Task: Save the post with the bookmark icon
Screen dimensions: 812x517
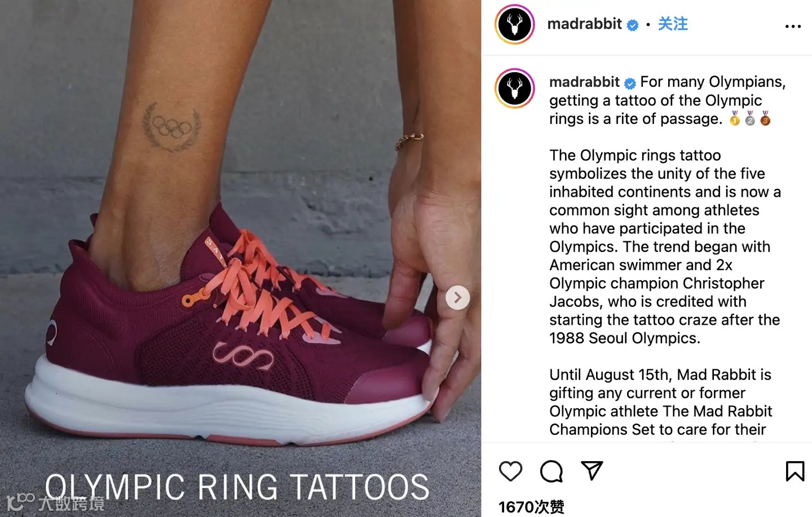Action: [x=795, y=471]
